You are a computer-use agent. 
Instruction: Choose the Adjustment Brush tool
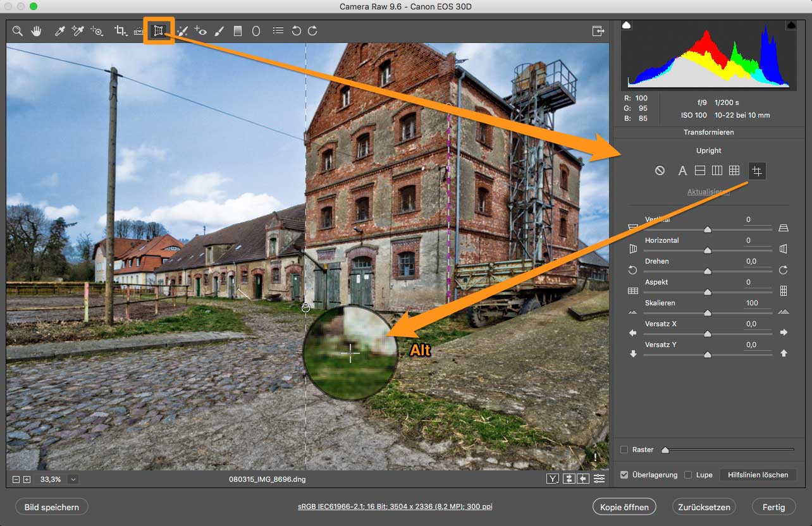219,30
